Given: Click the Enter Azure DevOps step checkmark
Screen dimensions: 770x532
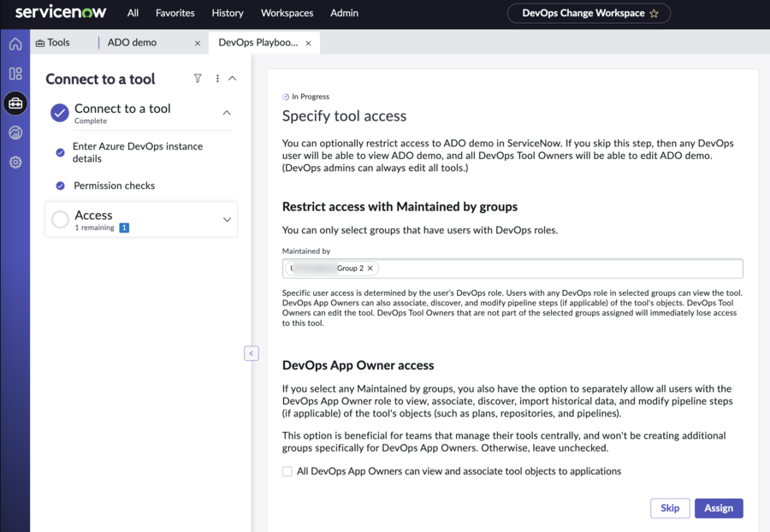Looking at the screenshot, I should [x=61, y=152].
